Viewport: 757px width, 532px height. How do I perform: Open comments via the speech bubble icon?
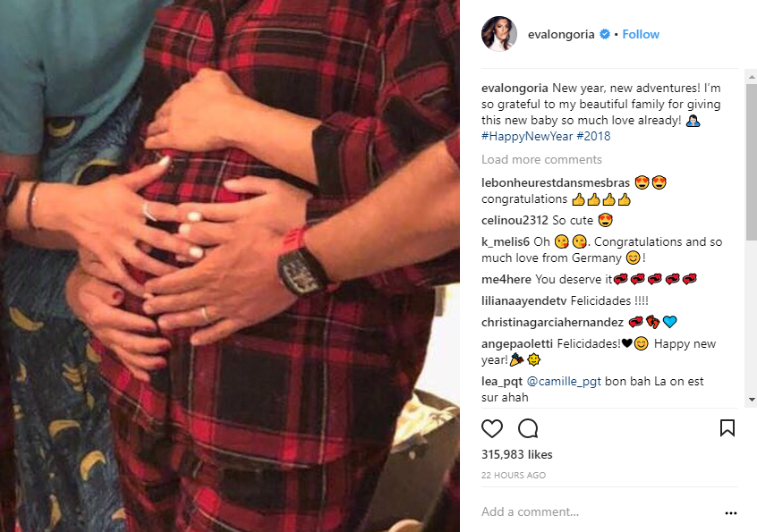[x=528, y=428]
